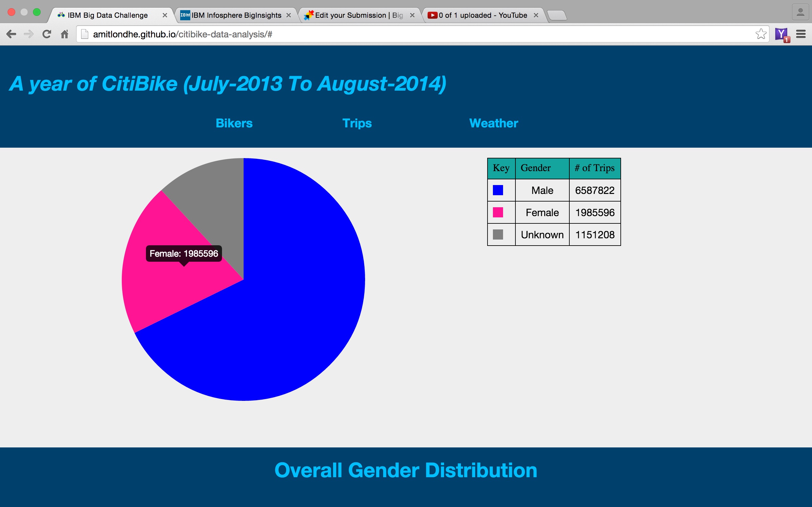
Task: Click the browser back arrow
Action: click(11, 34)
